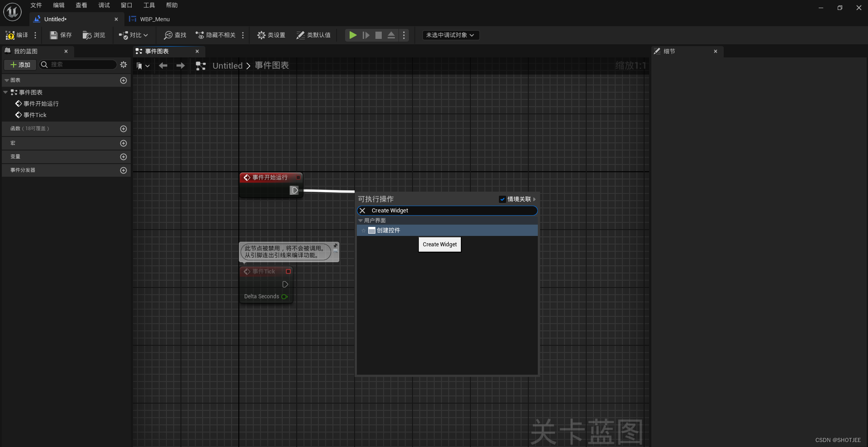
Task: Toggle 情境关联 context sensitivity checkbox
Action: (x=502, y=199)
